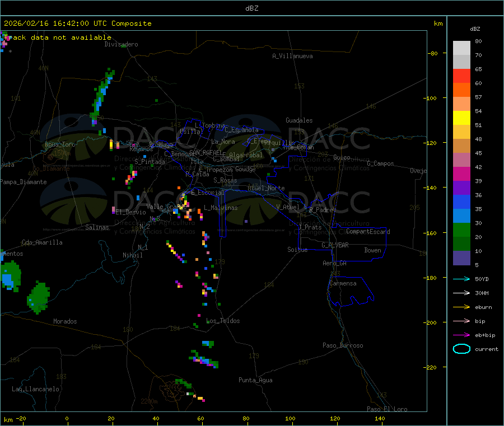This screenshot has height=426, width=504.
Task: Click the La_Nora map label
Action: point(223,142)
